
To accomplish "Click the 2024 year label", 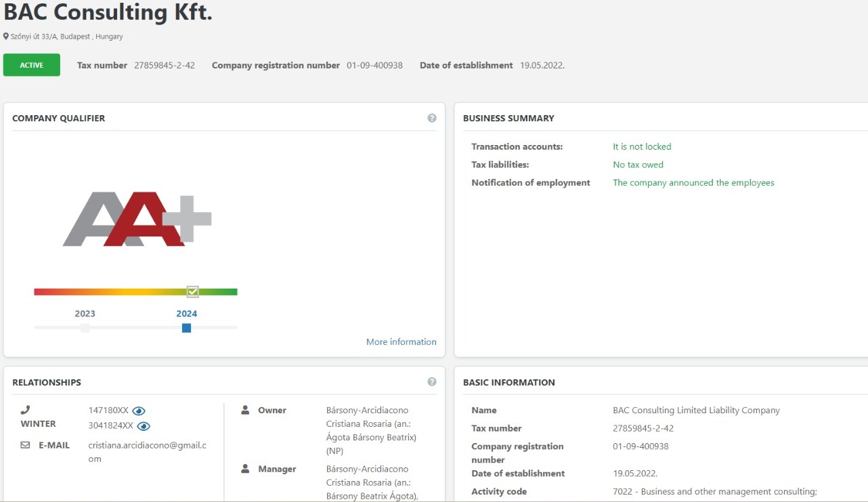I will pyautogui.click(x=187, y=314).
